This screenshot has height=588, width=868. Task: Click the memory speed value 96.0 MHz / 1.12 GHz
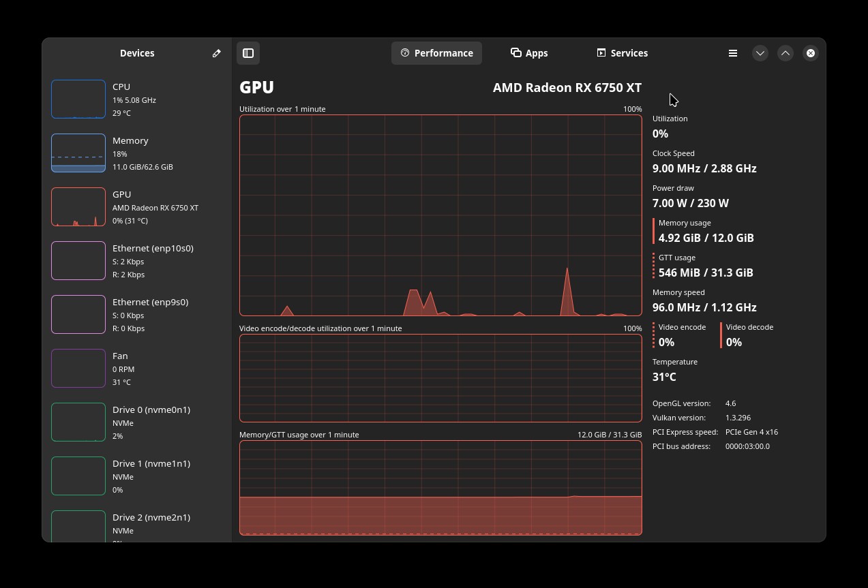pyautogui.click(x=704, y=307)
